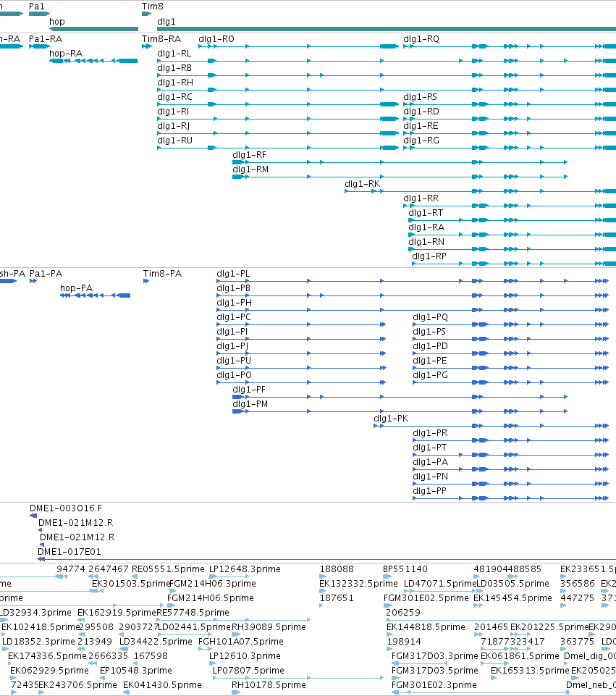This screenshot has width=616, height=696.
Task: Click protein dlg1-PU
Action: click(x=301, y=368)
